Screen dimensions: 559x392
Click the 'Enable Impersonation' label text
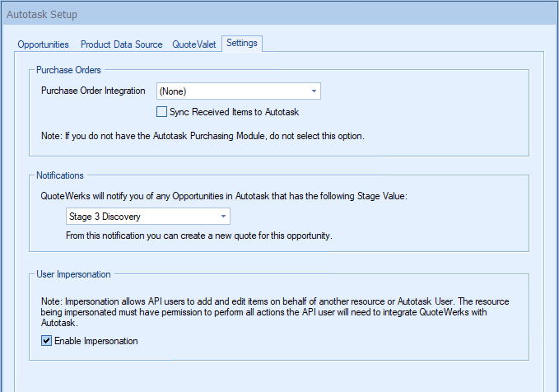tap(95, 341)
